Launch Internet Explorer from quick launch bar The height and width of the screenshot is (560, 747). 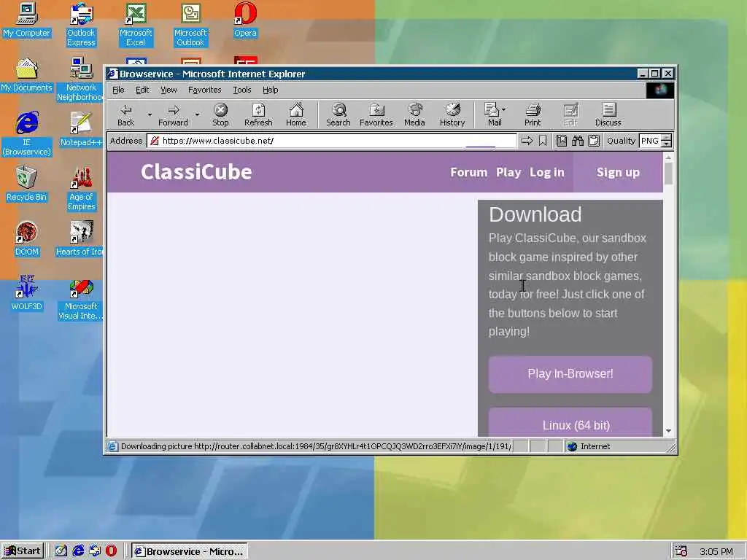(x=78, y=551)
